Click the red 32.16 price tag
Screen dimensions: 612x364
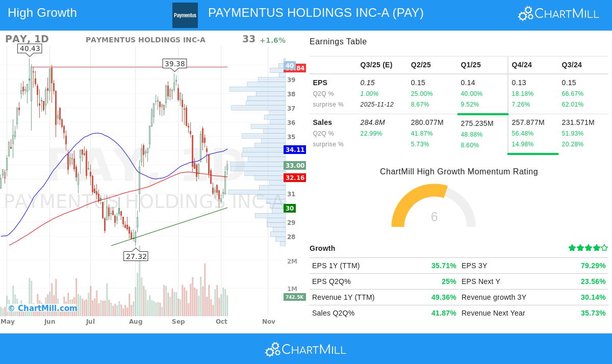pos(295,178)
